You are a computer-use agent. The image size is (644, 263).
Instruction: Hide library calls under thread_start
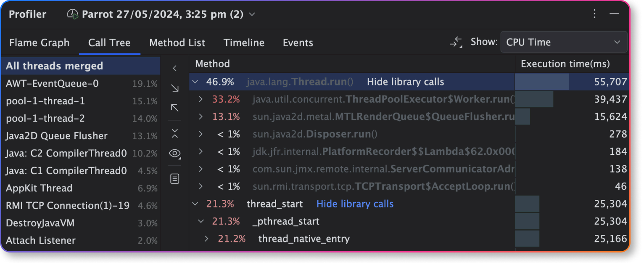point(355,204)
